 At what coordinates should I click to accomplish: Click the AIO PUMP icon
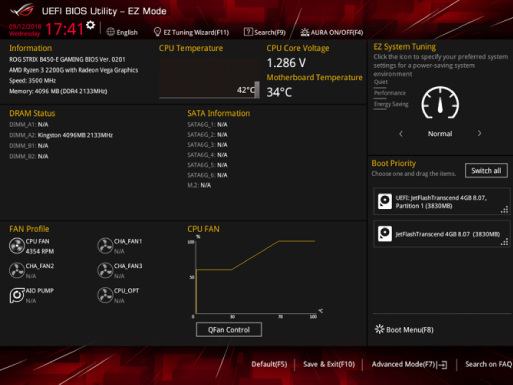[17, 295]
